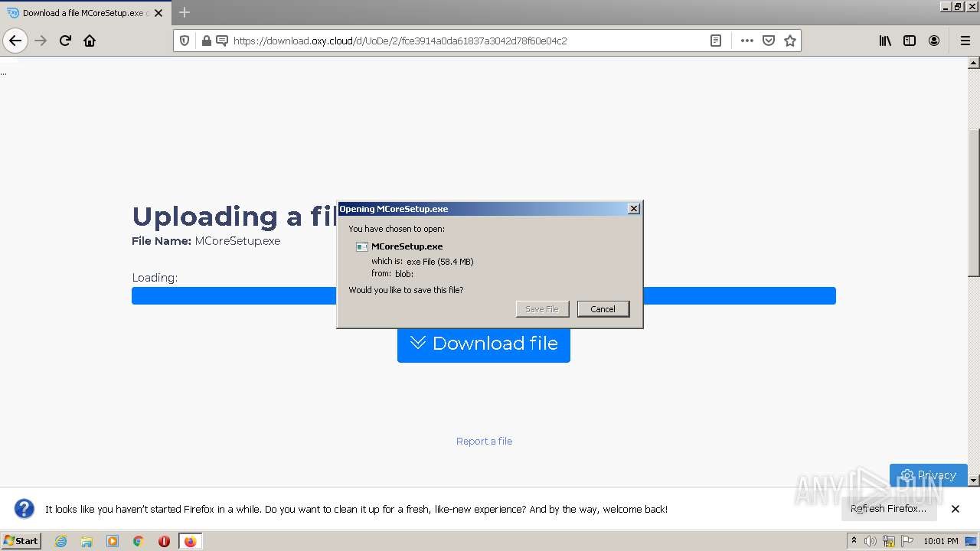Open the Windows Start menu

(x=21, y=540)
